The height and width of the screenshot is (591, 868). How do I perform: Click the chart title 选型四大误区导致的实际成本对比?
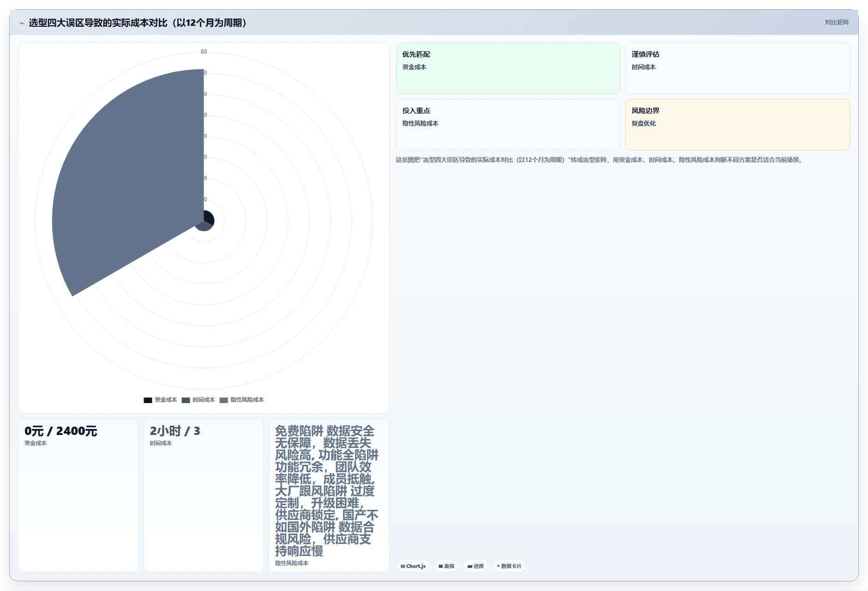pyautogui.click(x=138, y=23)
